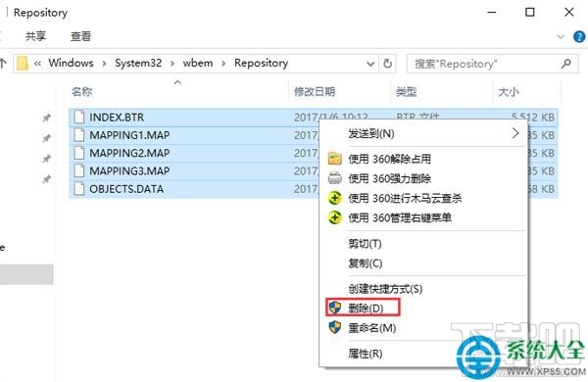Select the OBJECTS.DATA file
588x382 pixels.
pyautogui.click(x=126, y=189)
